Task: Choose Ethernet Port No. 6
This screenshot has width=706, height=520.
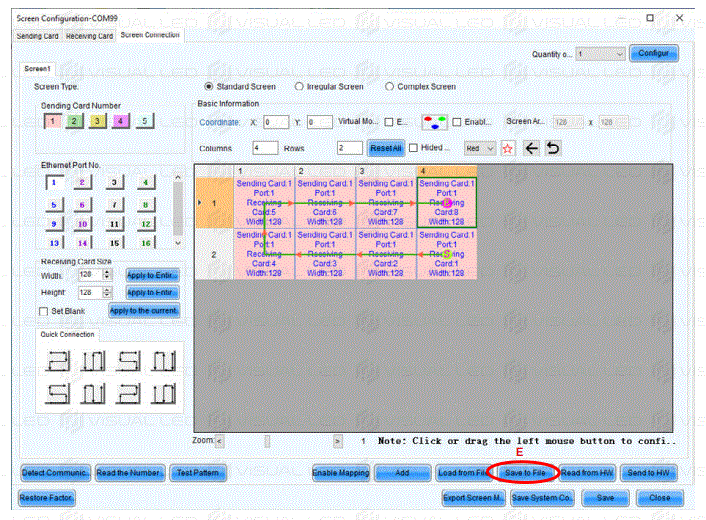Action: 82,205
